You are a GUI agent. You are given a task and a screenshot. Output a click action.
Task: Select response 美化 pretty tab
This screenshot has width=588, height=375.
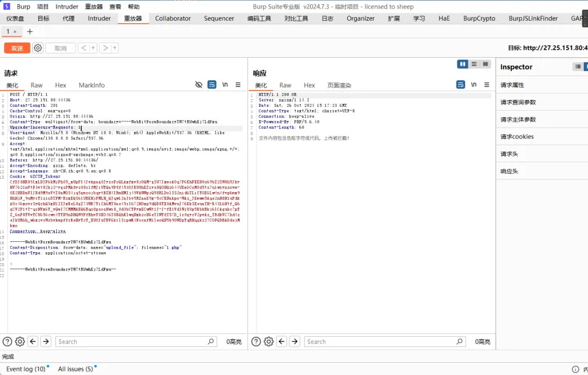pyautogui.click(x=261, y=86)
